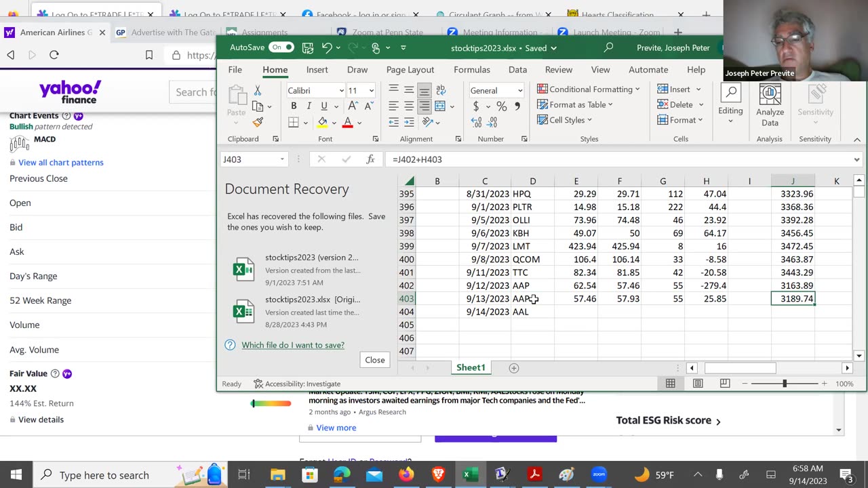Image resolution: width=868 pixels, height=488 pixels.
Task: Click the Save icon in title bar
Action: [x=308, y=47]
